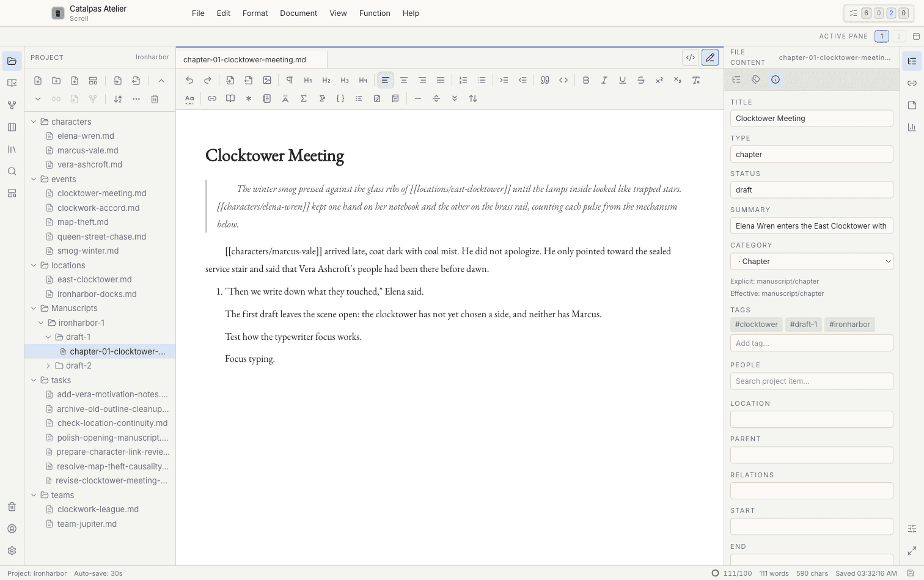
Task: Click the #ironharbor tag
Action: [x=849, y=325]
